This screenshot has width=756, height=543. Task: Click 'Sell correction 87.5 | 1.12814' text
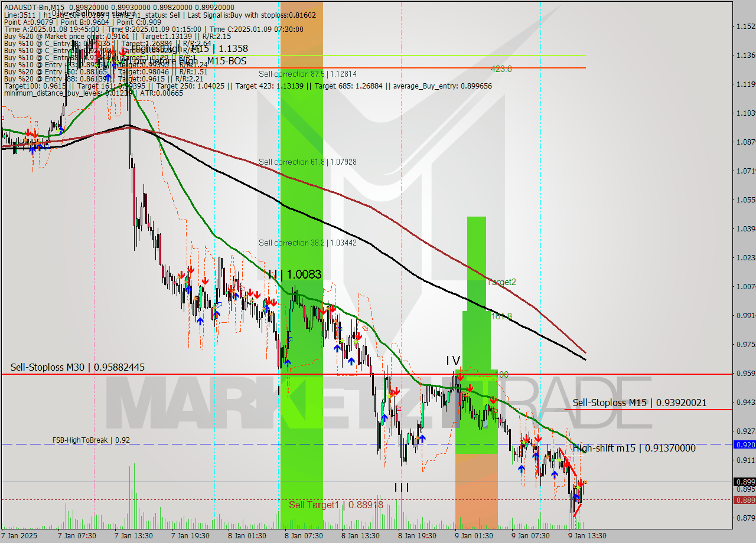308,74
